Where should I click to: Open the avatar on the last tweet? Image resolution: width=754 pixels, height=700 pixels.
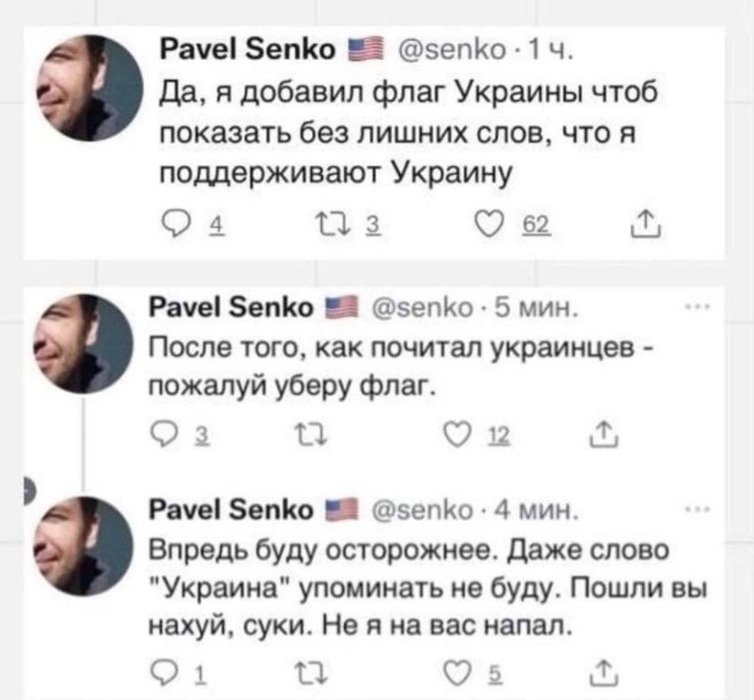[83, 547]
